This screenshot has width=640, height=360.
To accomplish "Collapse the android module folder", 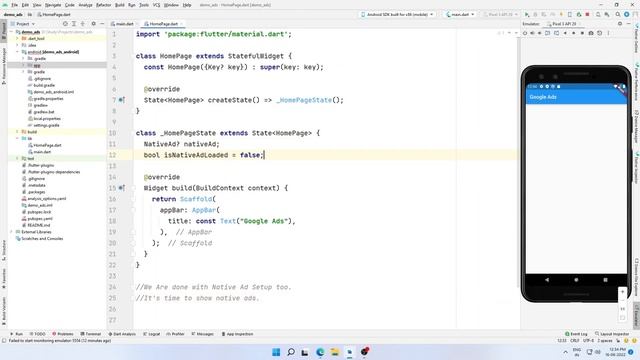I will [x=17, y=52].
